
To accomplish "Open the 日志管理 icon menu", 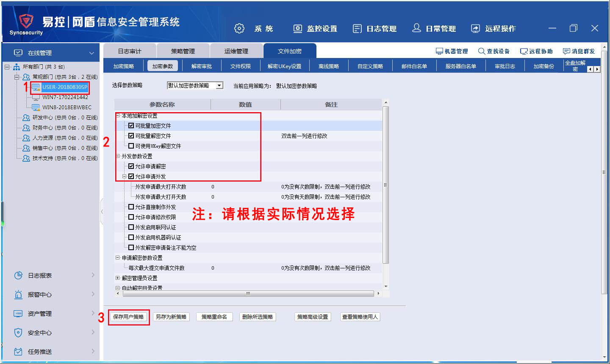I will coord(357,28).
